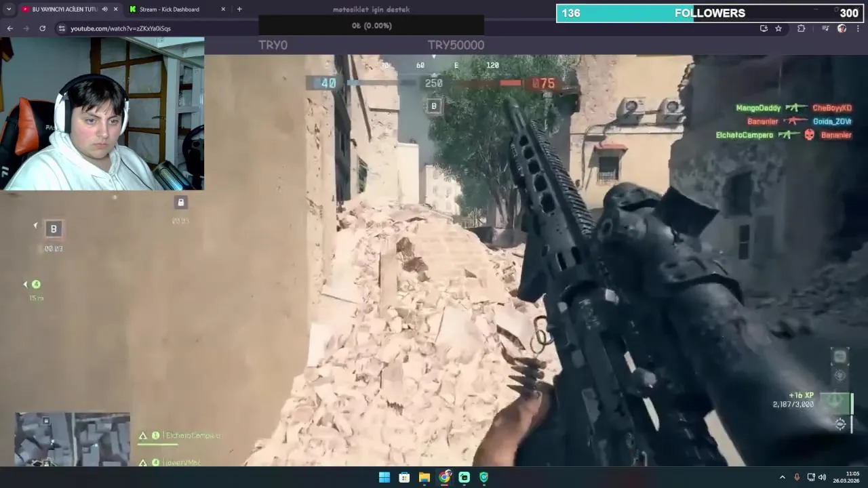The width and height of the screenshot is (868, 488).
Task: Install app icon in address bar
Action: click(764, 28)
